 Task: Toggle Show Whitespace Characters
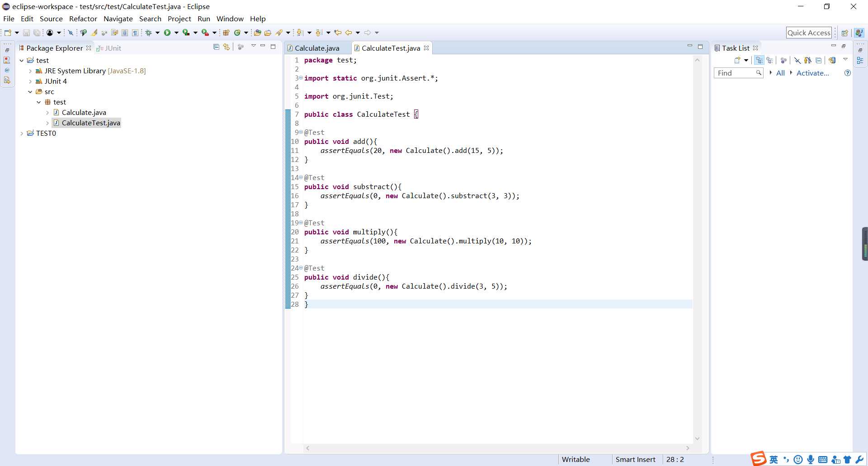pyautogui.click(x=135, y=33)
